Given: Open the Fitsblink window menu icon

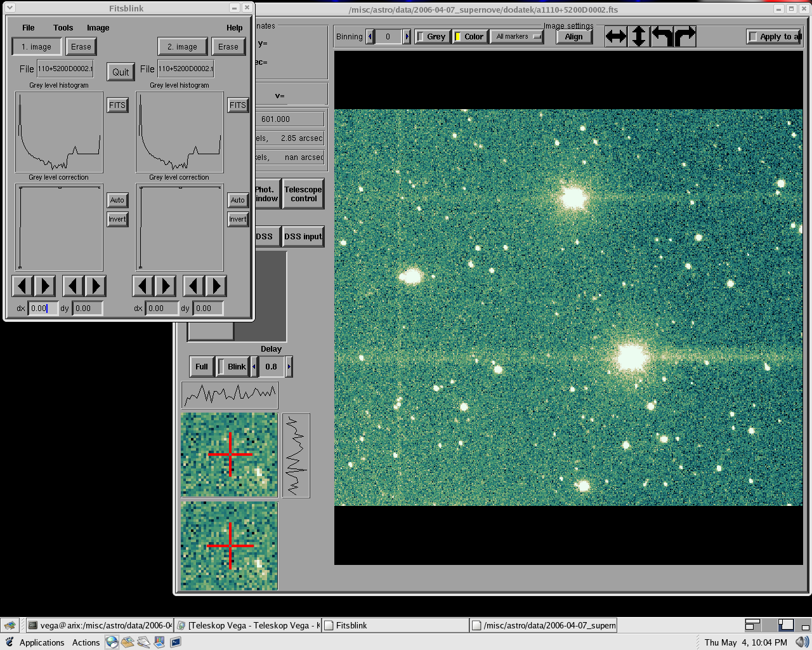Looking at the screenshot, I should (x=10, y=8).
